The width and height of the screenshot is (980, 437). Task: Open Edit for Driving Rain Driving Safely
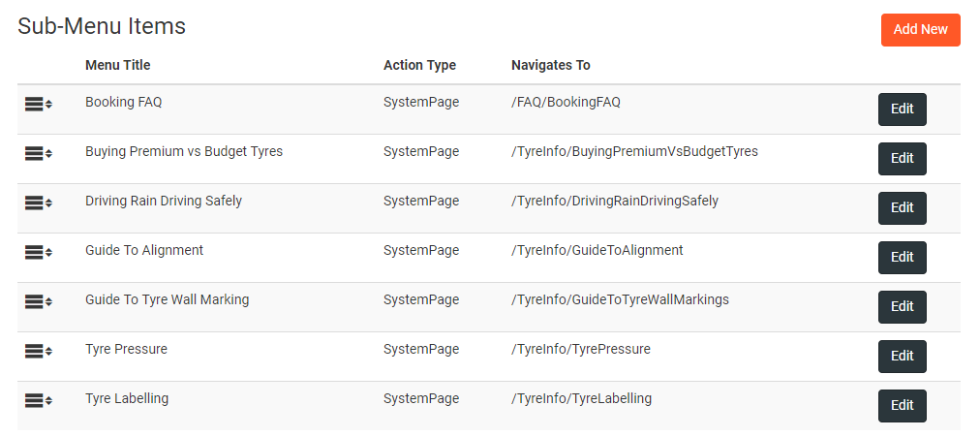902,208
